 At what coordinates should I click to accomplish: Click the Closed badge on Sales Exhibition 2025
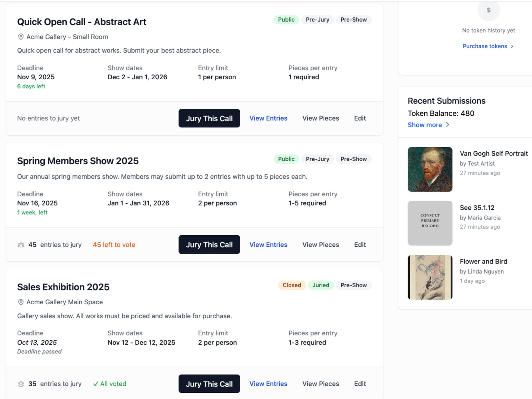292,285
